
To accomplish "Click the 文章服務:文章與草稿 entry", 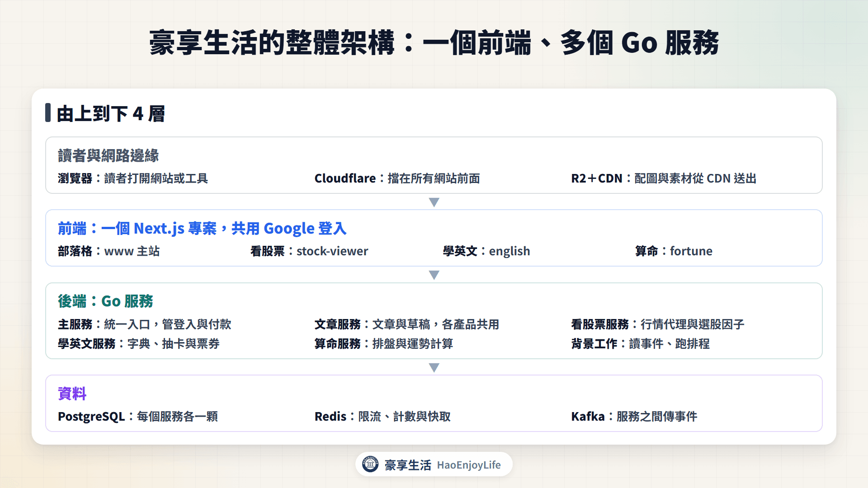I will [407, 324].
